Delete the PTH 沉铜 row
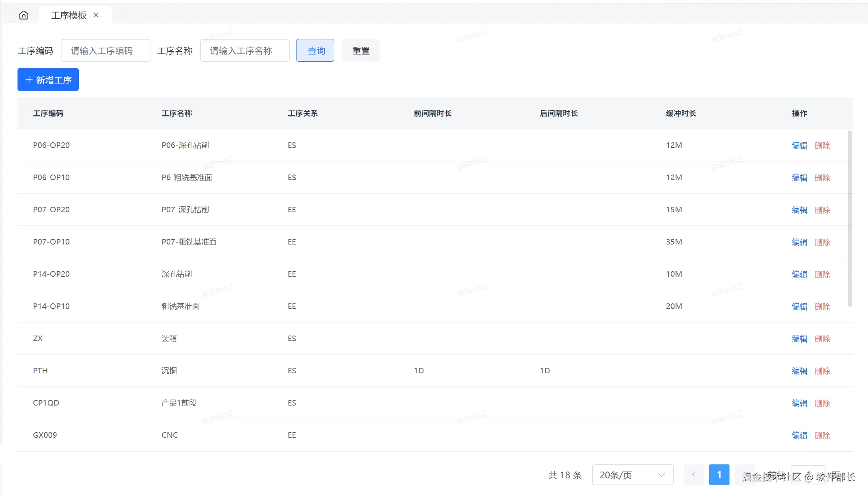The width and height of the screenshot is (868, 495). coord(822,371)
